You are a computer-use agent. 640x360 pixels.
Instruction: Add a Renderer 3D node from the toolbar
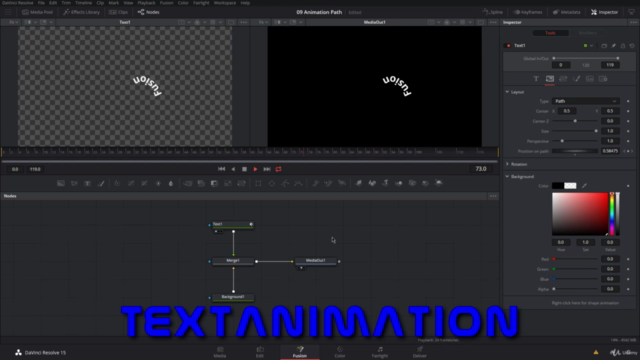click(439, 183)
